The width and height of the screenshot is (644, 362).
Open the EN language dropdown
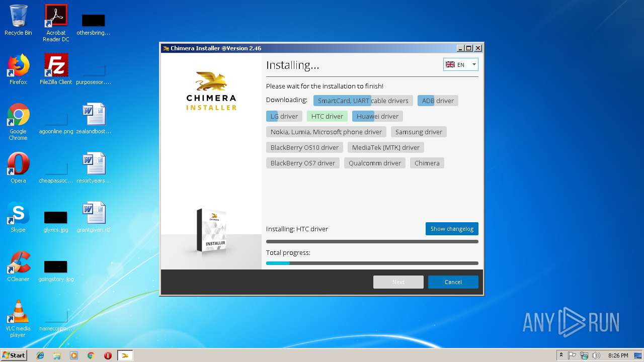(460, 64)
